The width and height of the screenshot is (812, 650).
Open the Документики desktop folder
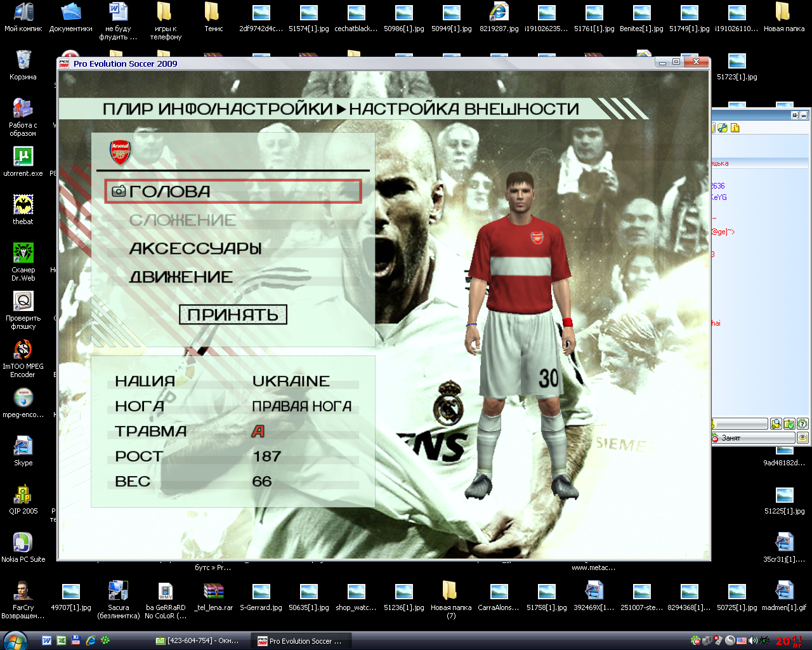pos(71,17)
